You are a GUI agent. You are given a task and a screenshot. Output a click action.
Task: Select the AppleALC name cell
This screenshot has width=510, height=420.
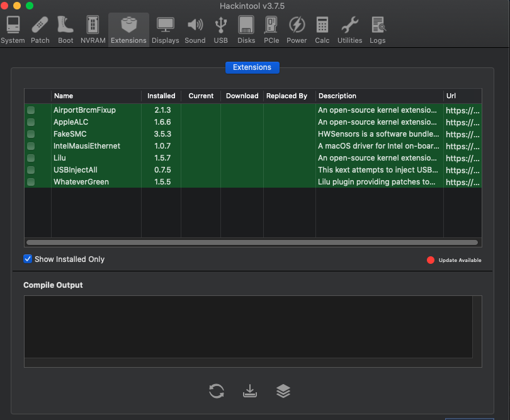[71, 122]
